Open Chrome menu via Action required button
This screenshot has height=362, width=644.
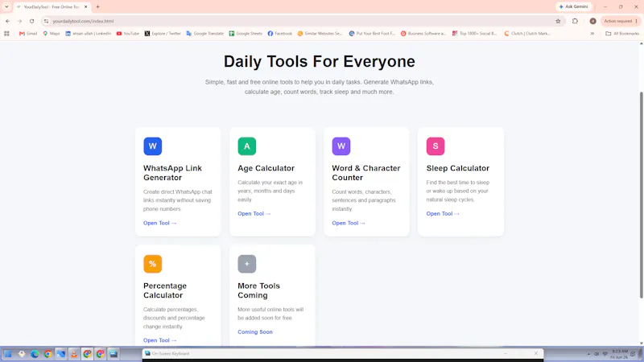[x=620, y=21]
